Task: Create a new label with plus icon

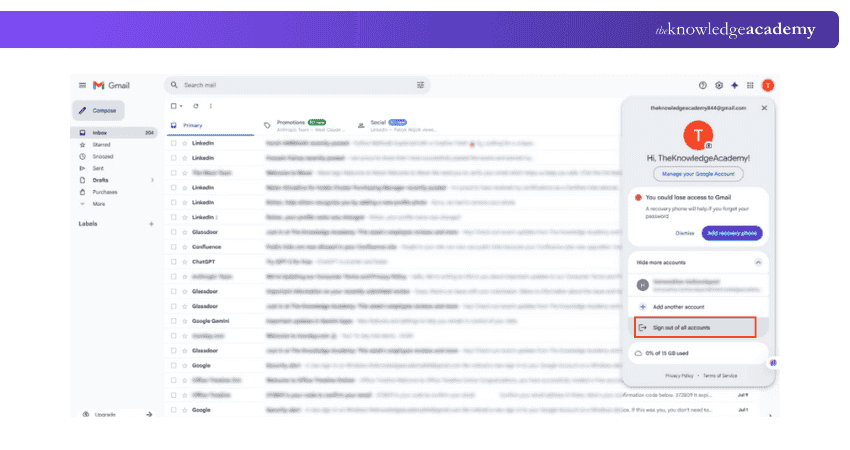Action: click(x=151, y=223)
